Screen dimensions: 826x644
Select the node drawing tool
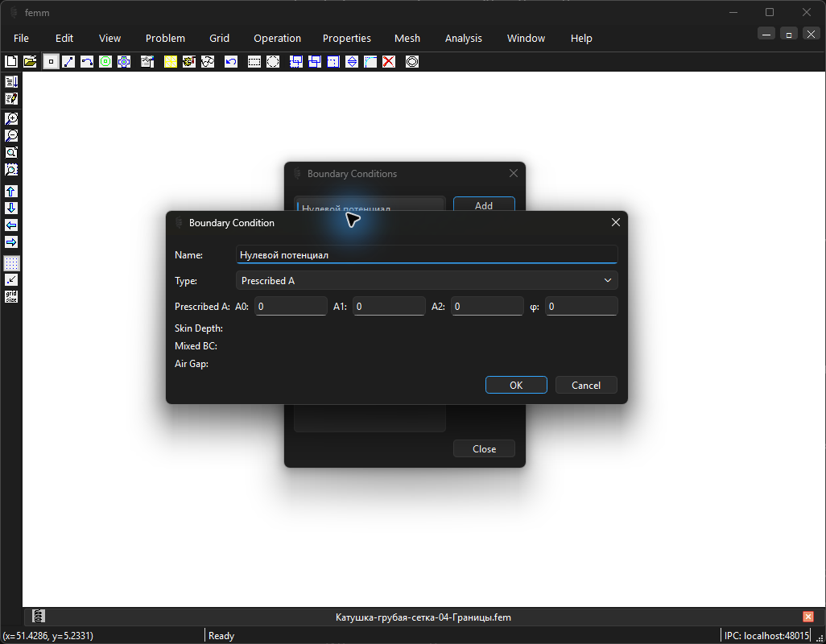click(51, 62)
